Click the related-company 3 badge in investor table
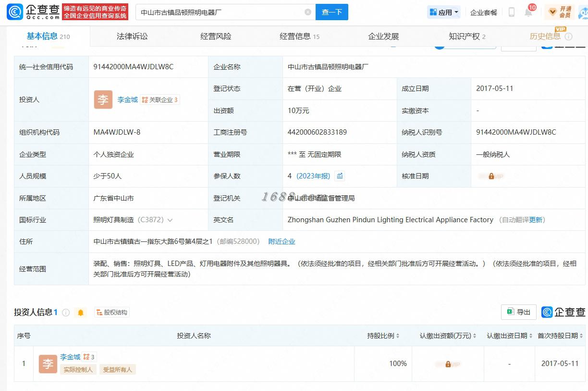The image size is (588, 391). (89, 357)
